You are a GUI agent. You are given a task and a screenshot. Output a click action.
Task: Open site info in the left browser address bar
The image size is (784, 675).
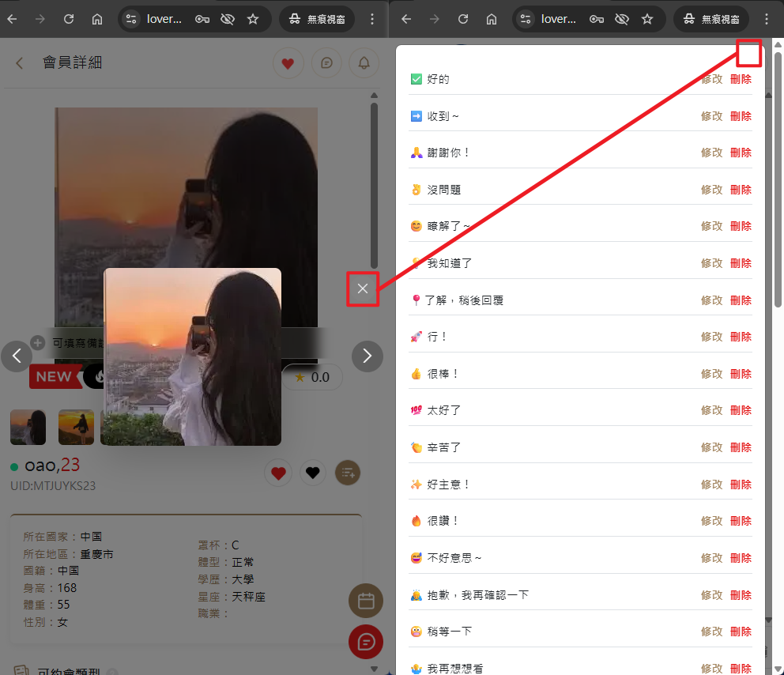pyautogui.click(x=131, y=19)
